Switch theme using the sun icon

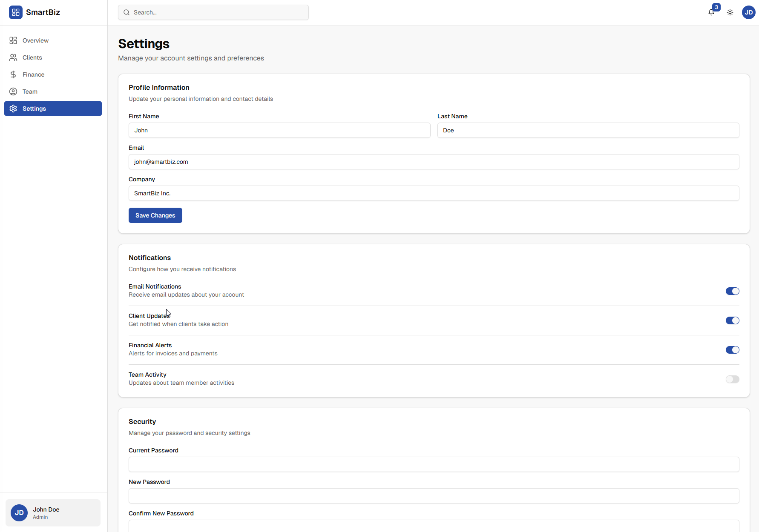pos(730,12)
